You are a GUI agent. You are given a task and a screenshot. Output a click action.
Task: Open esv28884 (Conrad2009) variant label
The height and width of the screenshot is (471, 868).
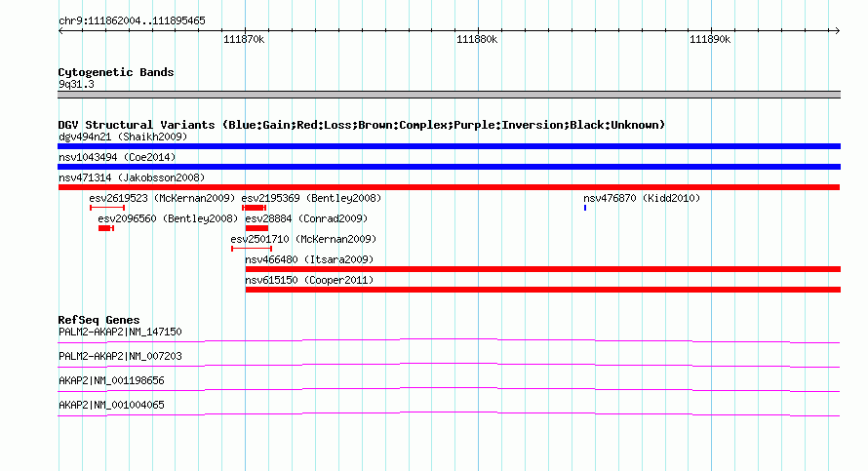[x=306, y=218]
